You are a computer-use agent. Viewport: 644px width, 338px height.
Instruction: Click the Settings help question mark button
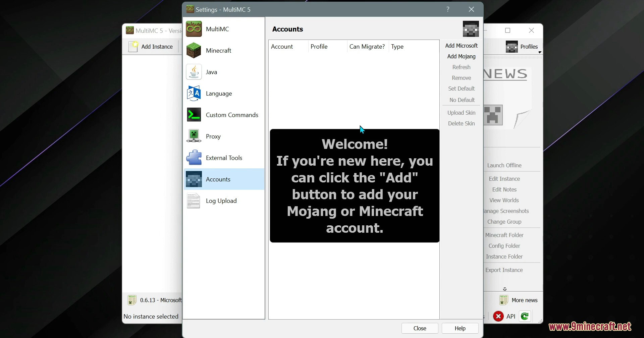point(448,9)
